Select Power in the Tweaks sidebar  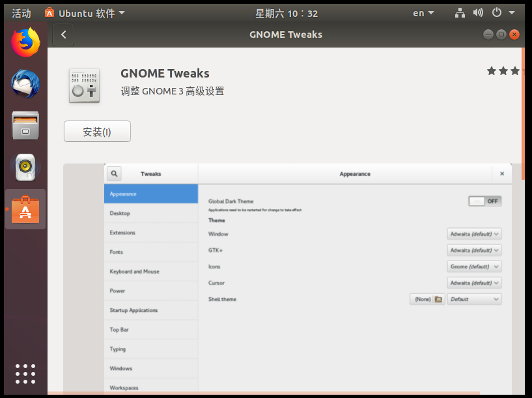point(151,291)
